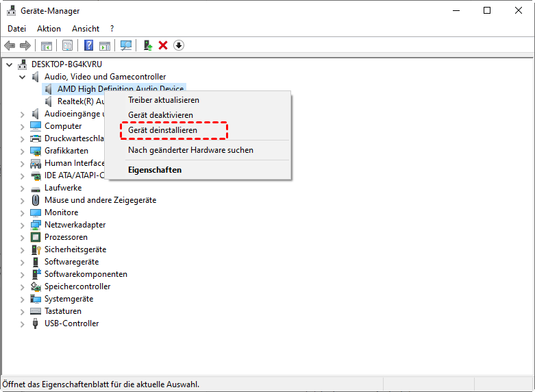Select Gerät deaktivieren in context menu
Viewport: 535px width, 392px height.
[x=160, y=115]
